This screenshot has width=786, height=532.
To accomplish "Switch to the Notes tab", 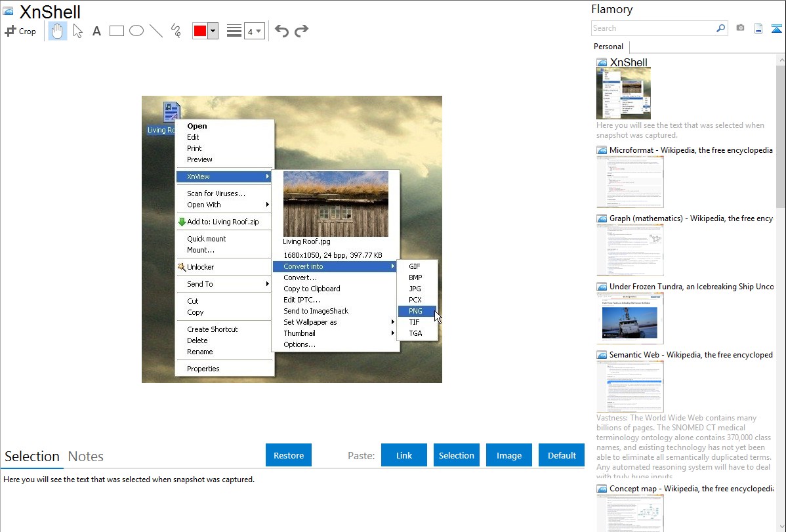I will [86, 457].
